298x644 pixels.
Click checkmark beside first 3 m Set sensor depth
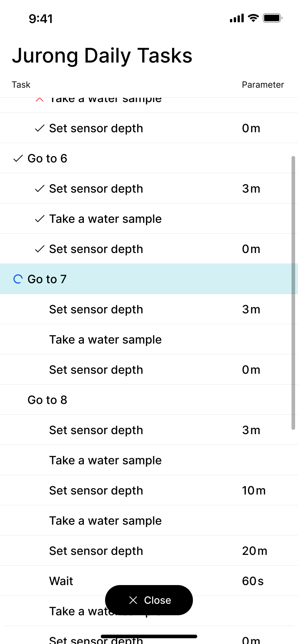(40, 189)
